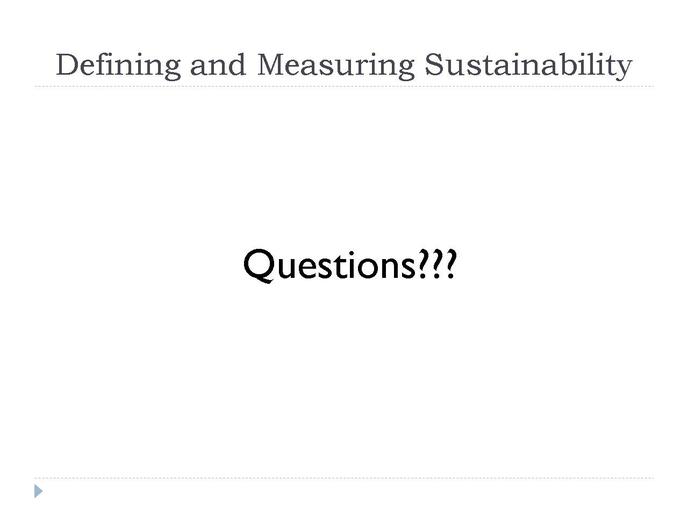
Task: Click the capital 'Q' in Questions
Action: click(x=259, y=266)
